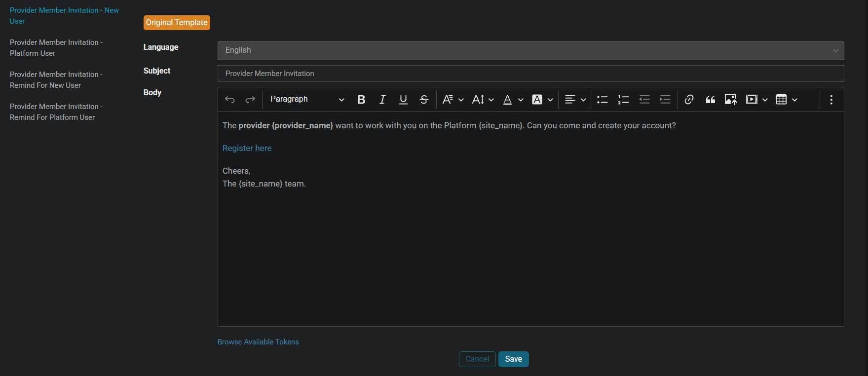This screenshot has height=376, width=868.
Task: Click the image upload icon
Action: (730, 100)
